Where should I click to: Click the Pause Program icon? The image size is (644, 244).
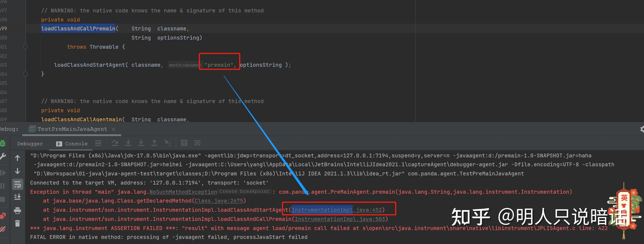pos(2,186)
